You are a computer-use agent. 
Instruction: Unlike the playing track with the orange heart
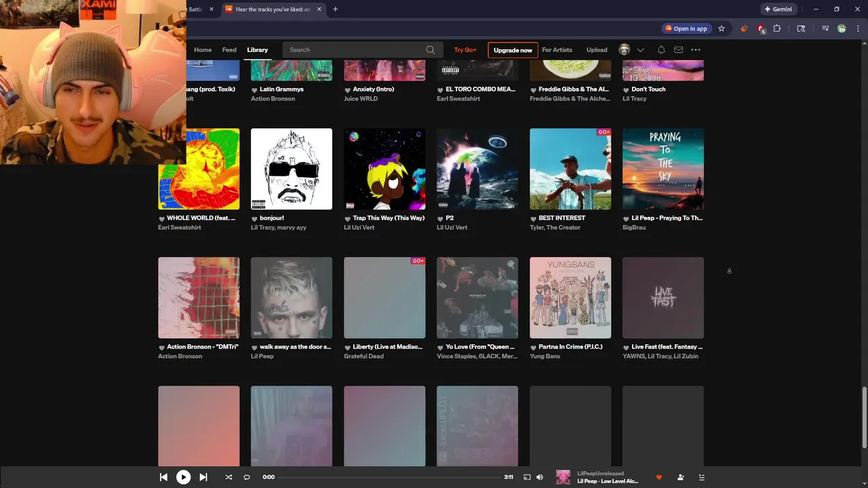(658, 477)
